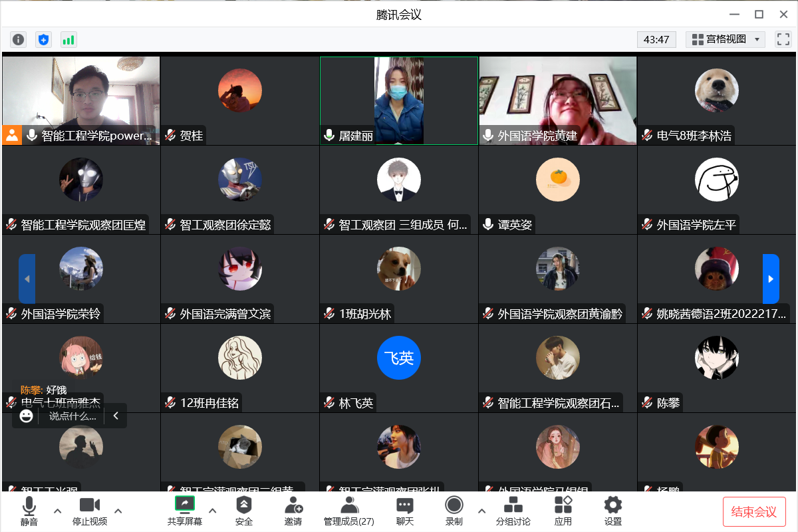Expand audio options arrow beside 静音
This screenshot has height=532, width=798.
[x=57, y=511]
